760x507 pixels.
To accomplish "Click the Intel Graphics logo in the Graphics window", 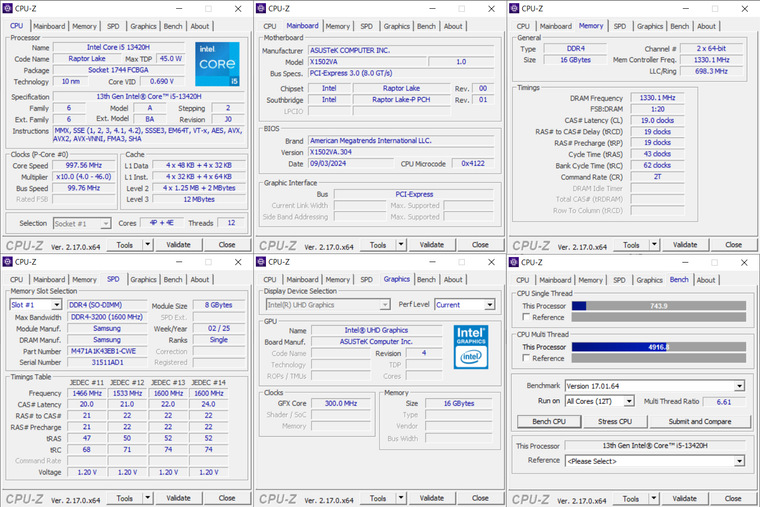I will (x=471, y=347).
